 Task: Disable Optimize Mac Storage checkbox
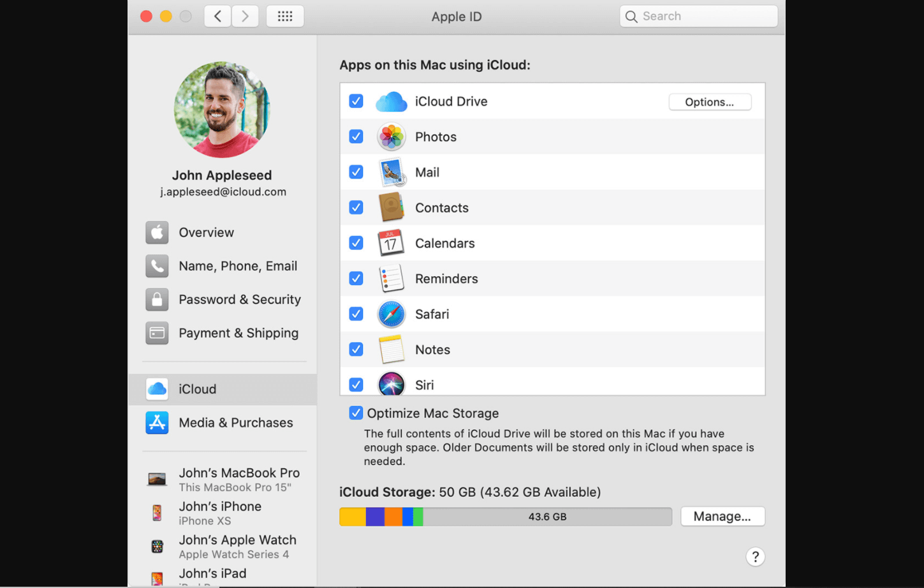(x=356, y=413)
